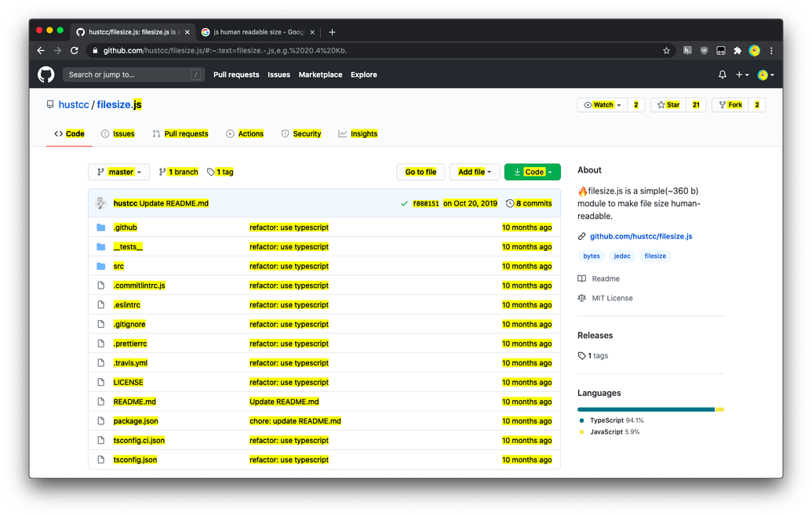Select the jedec topic tag

(x=622, y=256)
